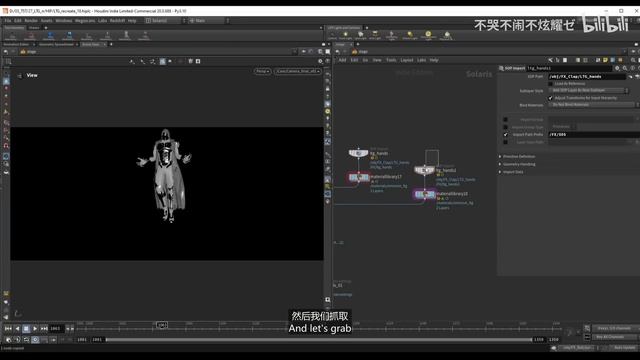The image size is (640, 360).
Task: Click the network editor wrench icon
Action: tap(550, 60)
